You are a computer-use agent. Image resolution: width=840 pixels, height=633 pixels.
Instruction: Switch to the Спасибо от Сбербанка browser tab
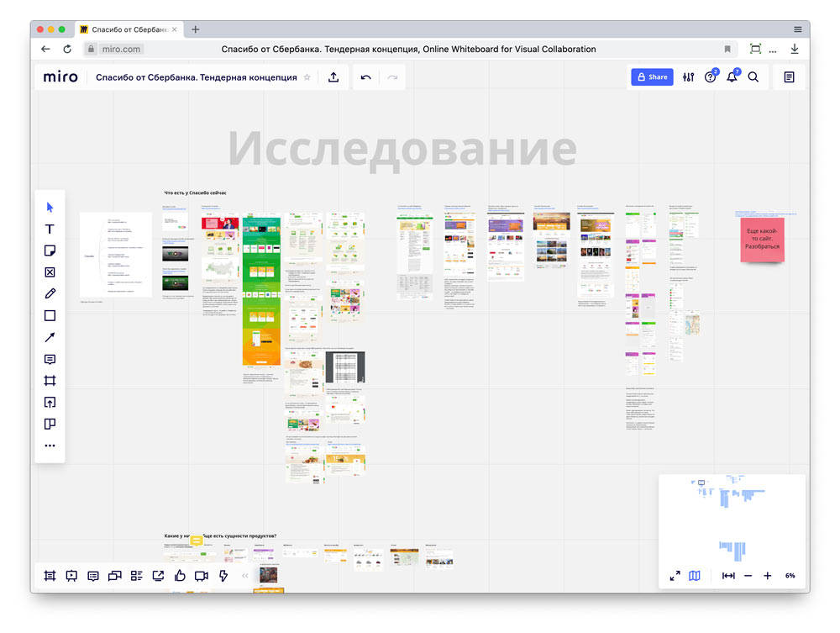[x=130, y=28]
